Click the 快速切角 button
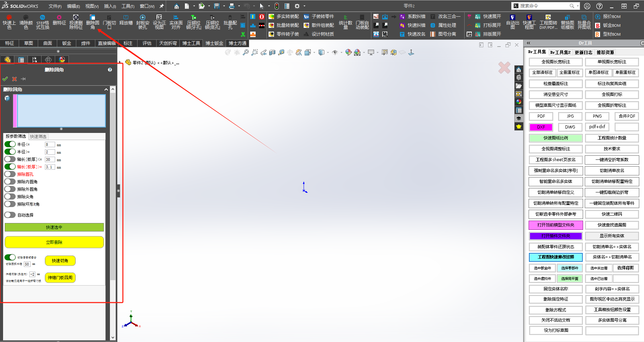This screenshot has width=644, height=342. [x=60, y=261]
